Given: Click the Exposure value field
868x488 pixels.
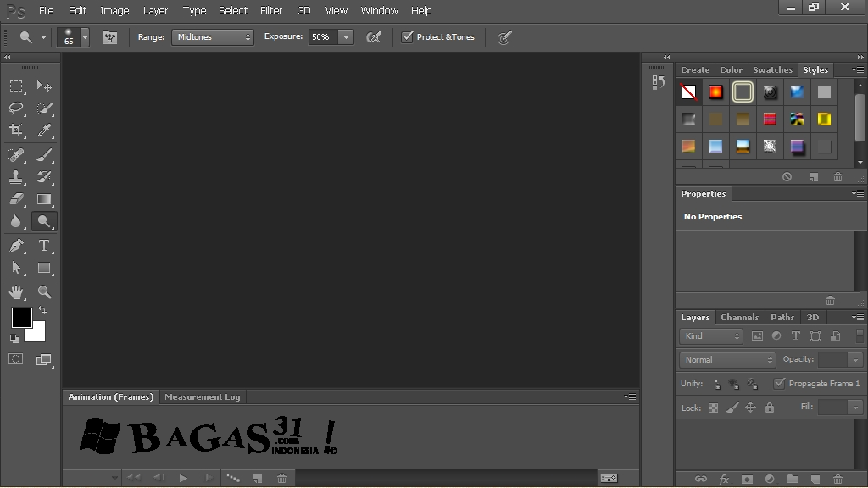Looking at the screenshot, I should tap(323, 37).
